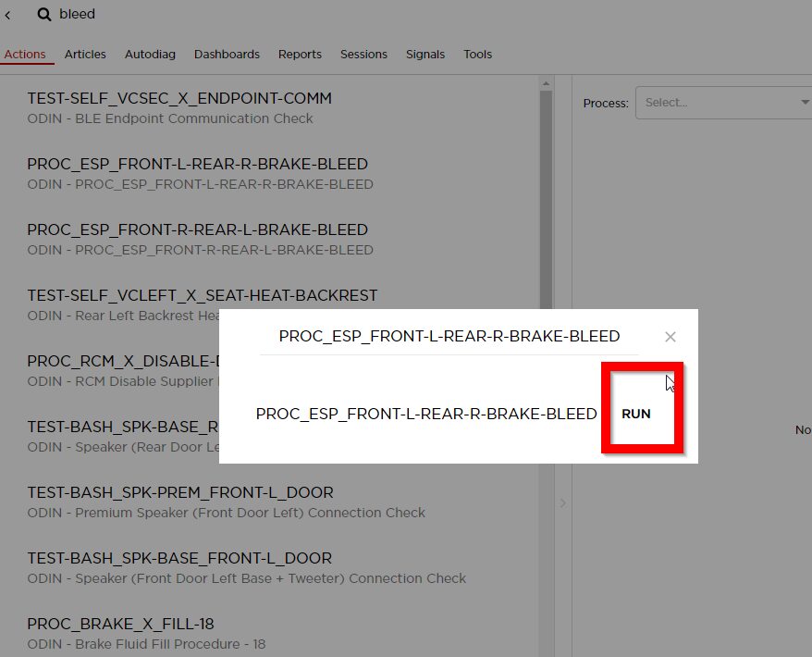Click the actions list vertical scrollbar

click(546, 231)
